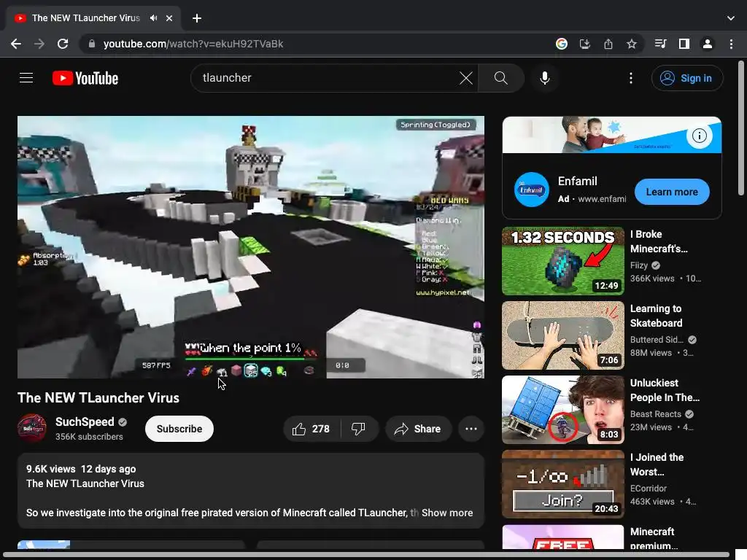
Task: Open the Google icon in address bar
Action: pyautogui.click(x=562, y=44)
